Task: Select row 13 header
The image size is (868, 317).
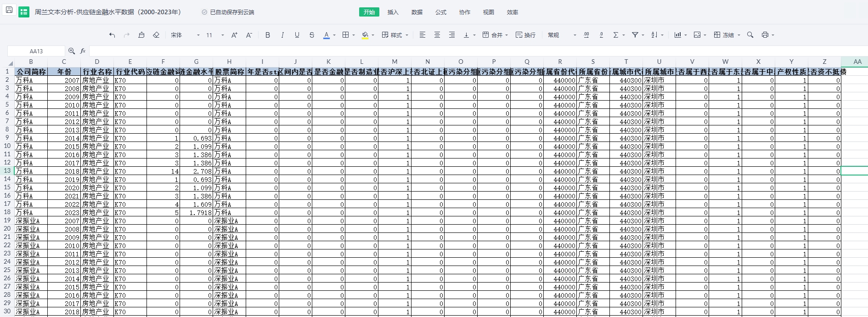Action: pyautogui.click(x=7, y=170)
